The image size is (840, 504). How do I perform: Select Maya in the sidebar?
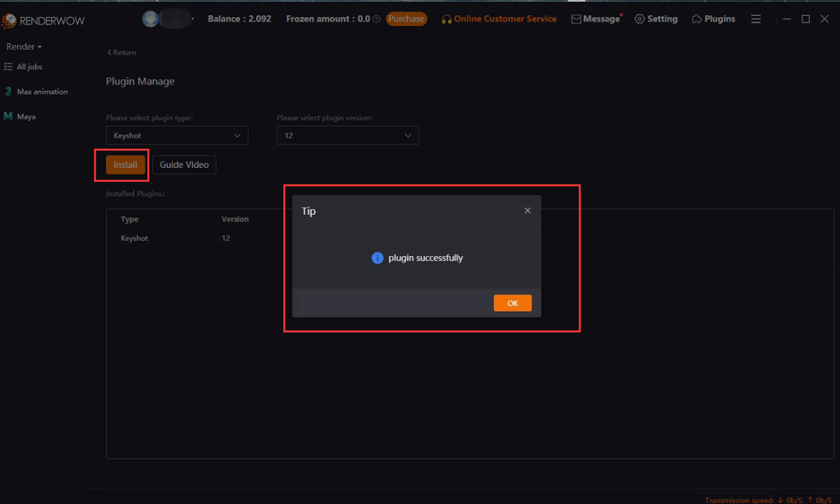[x=27, y=116]
